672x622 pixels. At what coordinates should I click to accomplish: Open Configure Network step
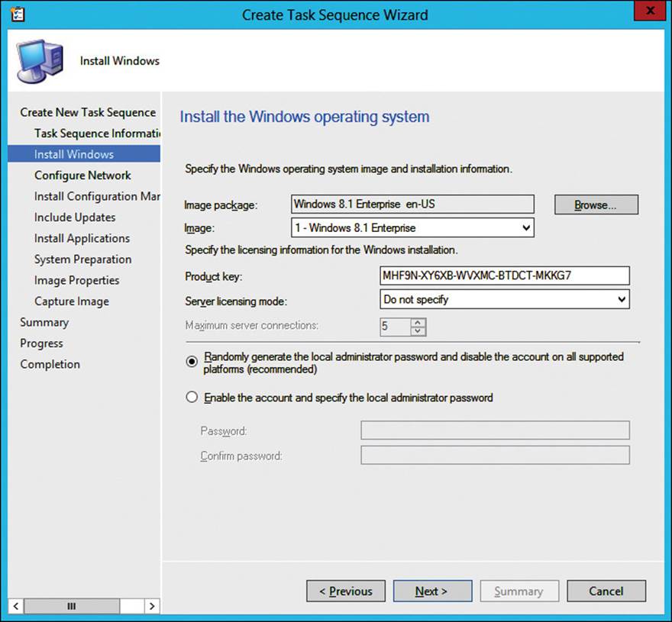pyautogui.click(x=82, y=176)
